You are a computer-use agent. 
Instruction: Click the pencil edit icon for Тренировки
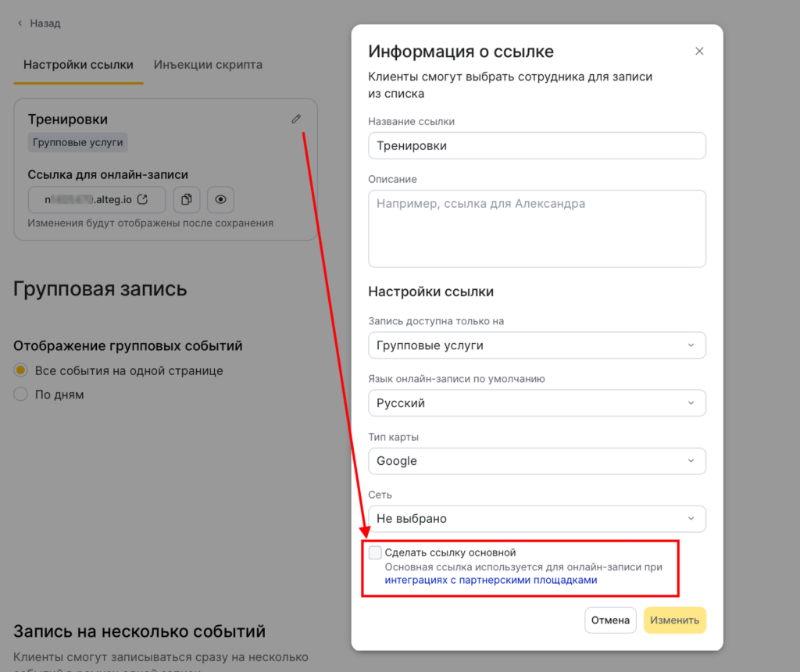(x=296, y=119)
